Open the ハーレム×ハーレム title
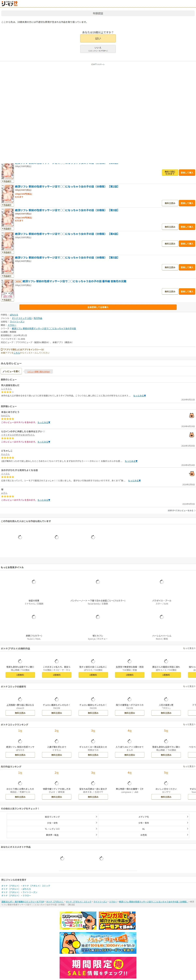The width and height of the screenshot is (196, 980). pos(161,636)
